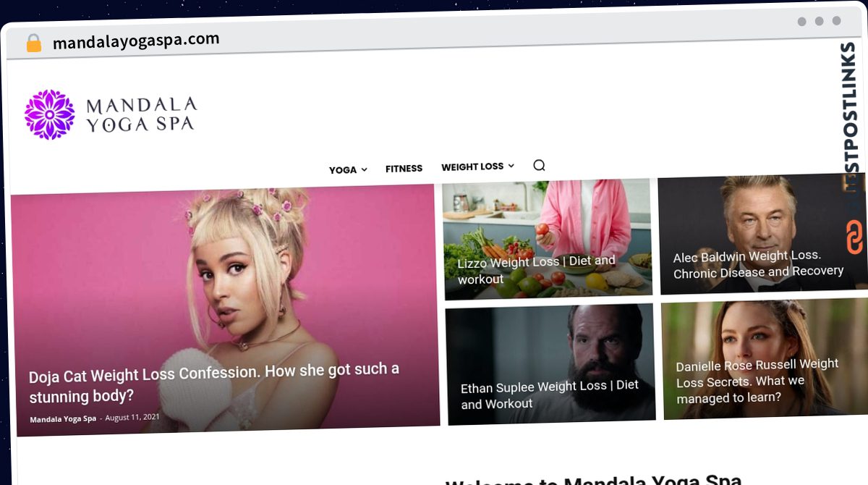Image resolution: width=868 pixels, height=485 pixels.
Task: Expand the YOGA menu chevron
Action: click(364, 169)
